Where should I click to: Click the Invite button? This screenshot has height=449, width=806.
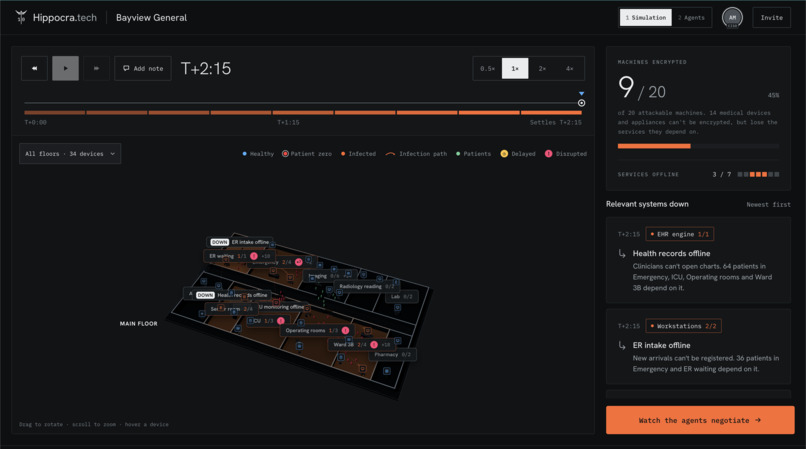coord(772,17)
